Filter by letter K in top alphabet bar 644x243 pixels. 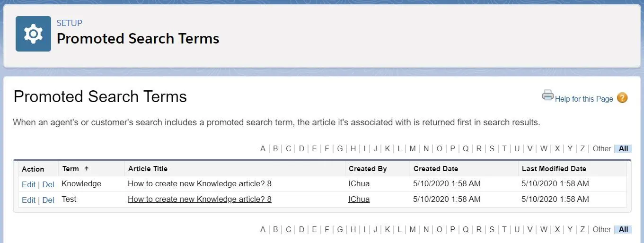click(387, 148)
